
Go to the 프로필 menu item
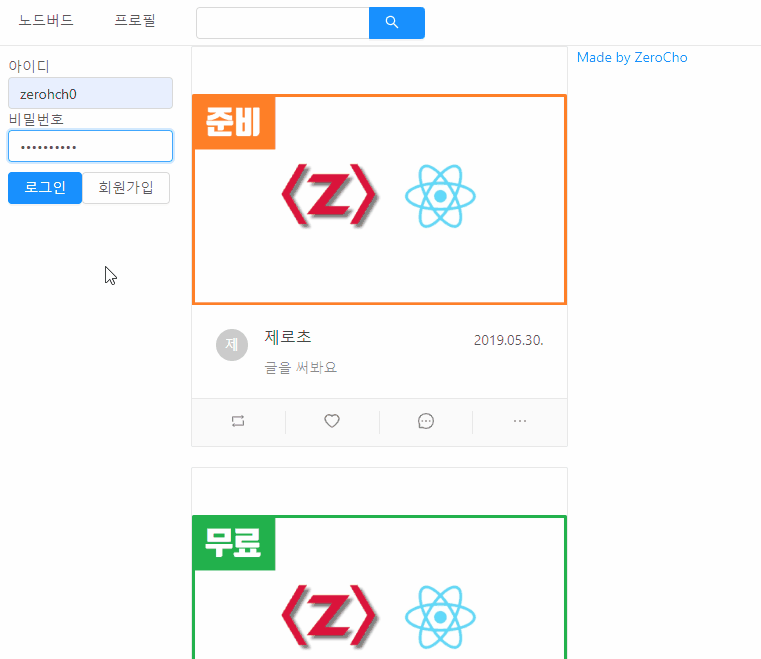tap(135, 20)
